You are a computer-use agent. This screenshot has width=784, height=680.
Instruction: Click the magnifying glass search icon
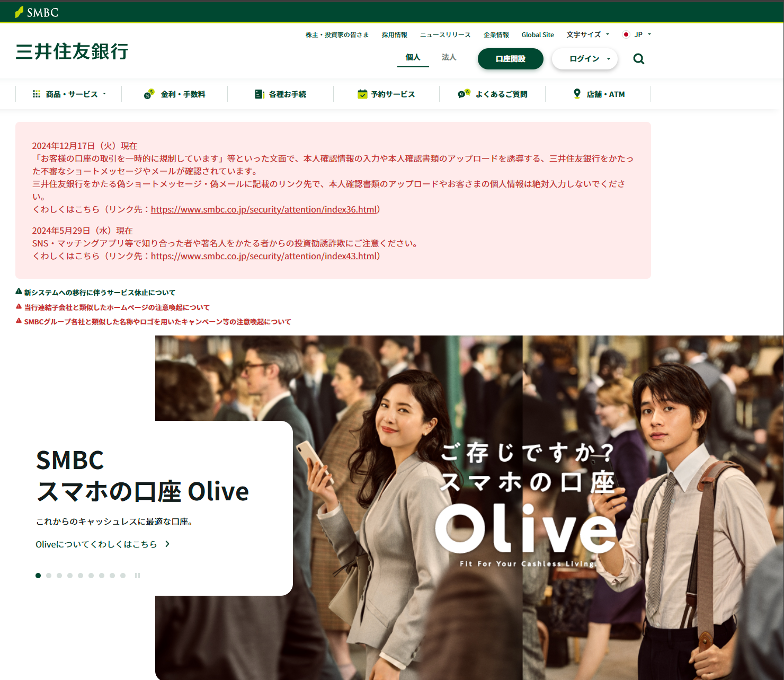click(638, 59)
